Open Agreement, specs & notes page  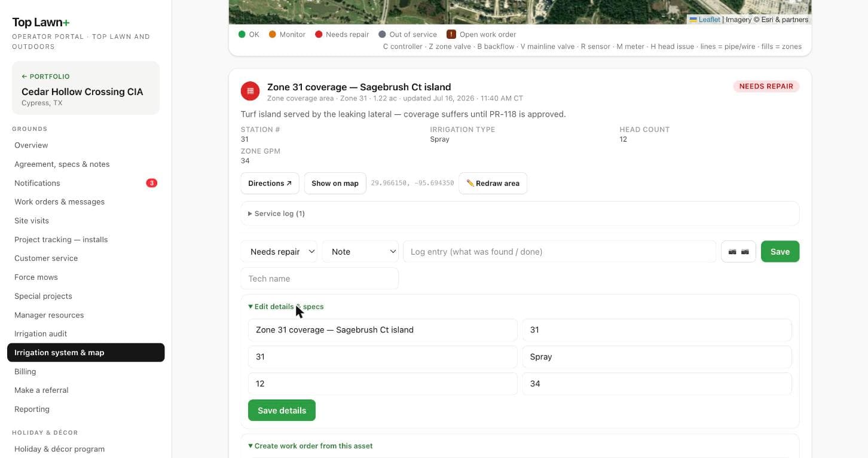point(86,164)
